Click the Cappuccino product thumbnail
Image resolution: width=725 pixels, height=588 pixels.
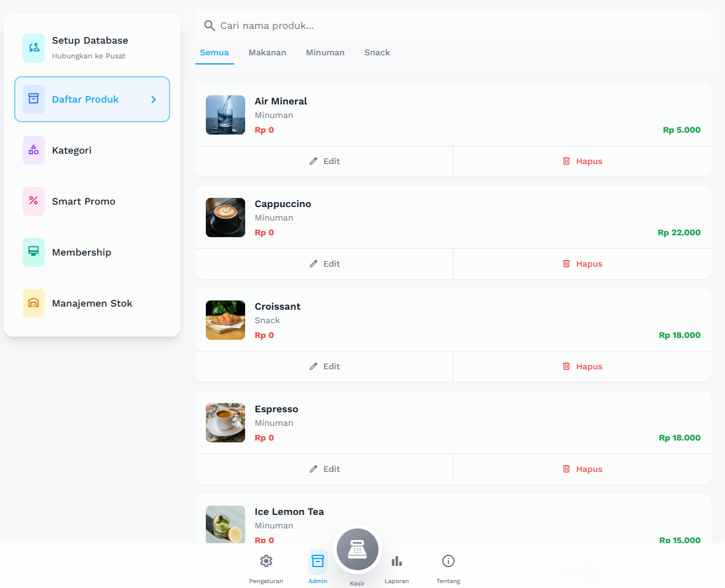[x=225, y=218]
